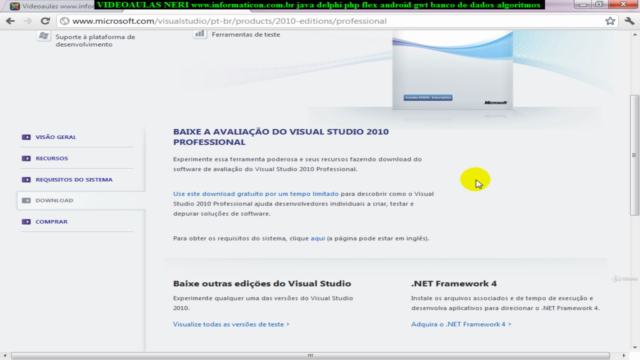Click the 'aqui' system requirements link
The image size is (640, 360).
point(318,238)
